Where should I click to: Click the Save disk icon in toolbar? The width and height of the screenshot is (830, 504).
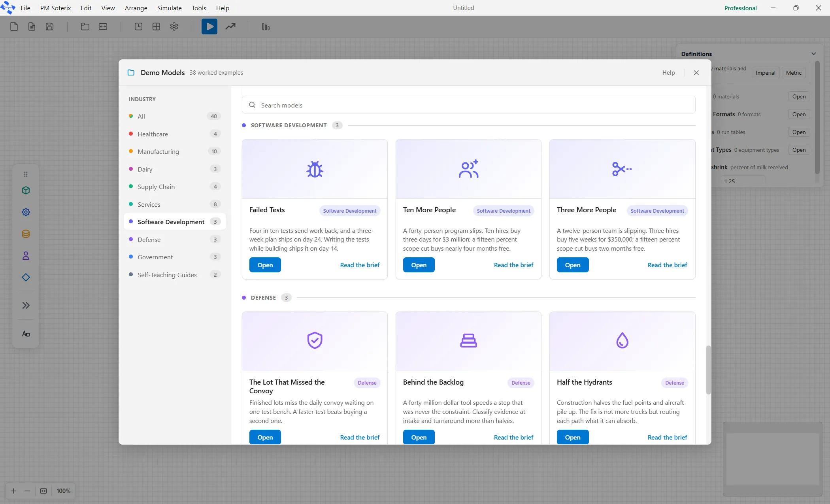49,26
